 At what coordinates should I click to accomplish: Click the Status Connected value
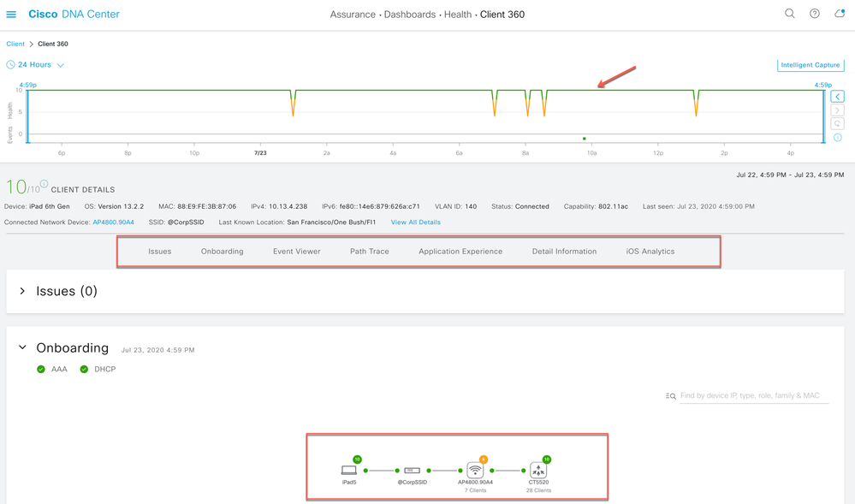(532, 206)
